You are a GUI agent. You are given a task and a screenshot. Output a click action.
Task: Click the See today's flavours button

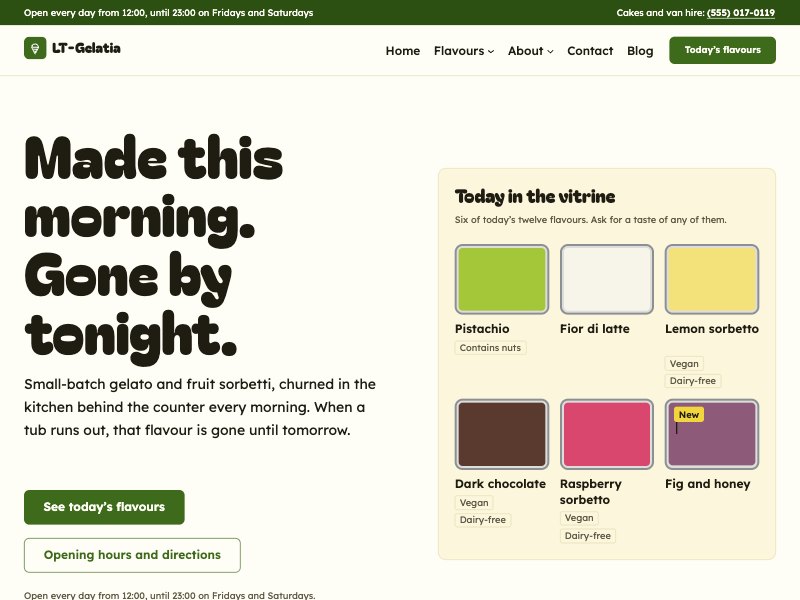[104, 507]
